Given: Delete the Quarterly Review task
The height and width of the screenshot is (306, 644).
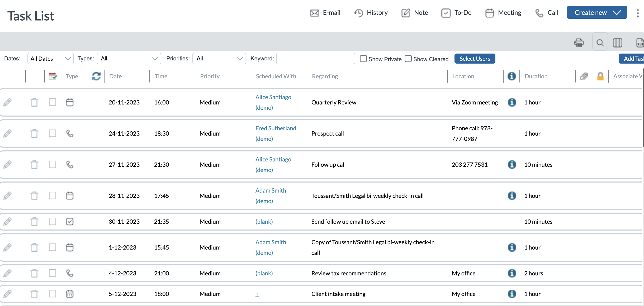Looking at the screenshot, I should 34,102.
